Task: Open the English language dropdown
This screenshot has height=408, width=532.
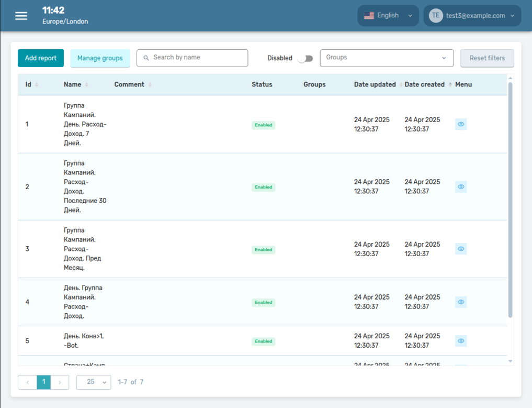Action: tap(388, 16)
